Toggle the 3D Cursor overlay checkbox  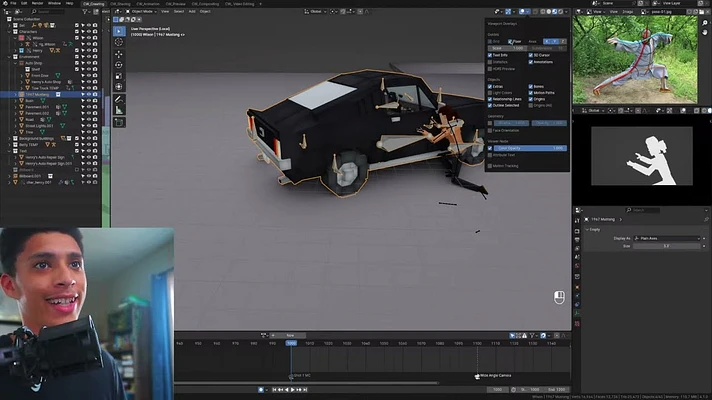click(x=530, y=55)
